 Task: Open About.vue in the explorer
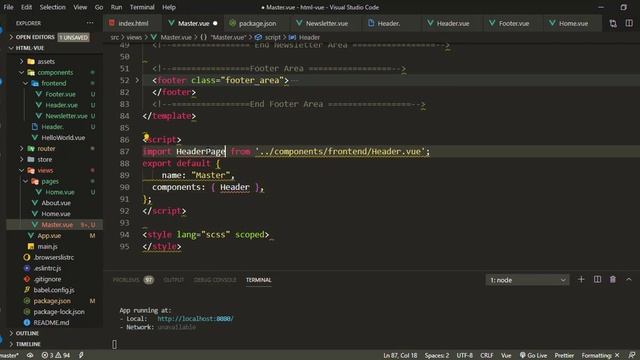pyautogui.click(x=56, y=203)
